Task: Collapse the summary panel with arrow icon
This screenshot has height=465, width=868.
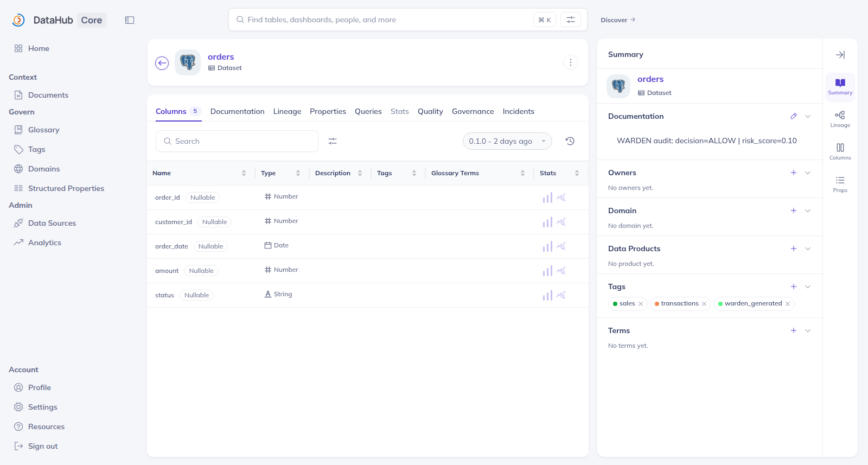Action: (x=840, y=55)
